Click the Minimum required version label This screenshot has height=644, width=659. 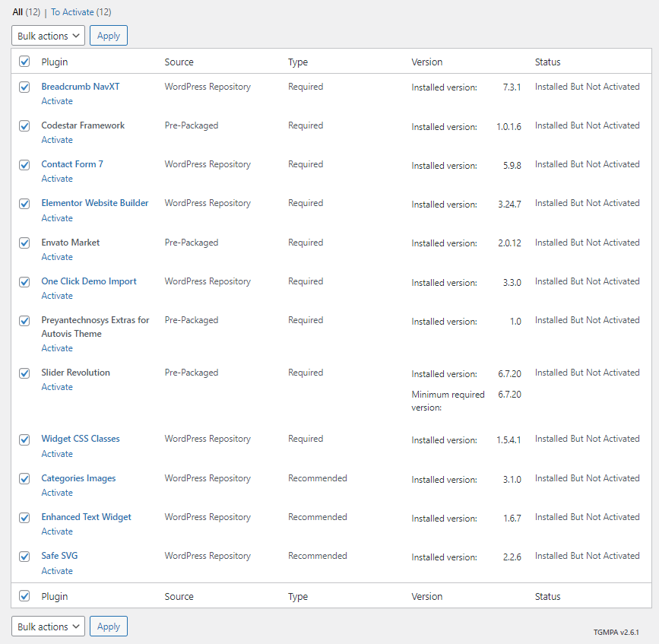tap(448, 401)
